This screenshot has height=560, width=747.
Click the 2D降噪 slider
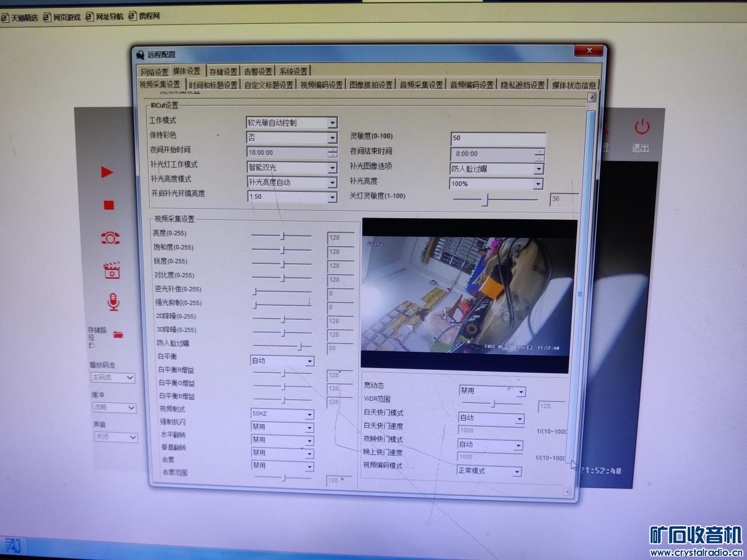(282, 319)
